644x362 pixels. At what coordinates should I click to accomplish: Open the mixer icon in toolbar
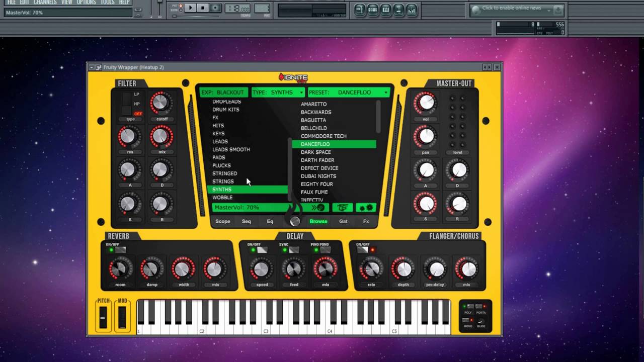point(412,10)
